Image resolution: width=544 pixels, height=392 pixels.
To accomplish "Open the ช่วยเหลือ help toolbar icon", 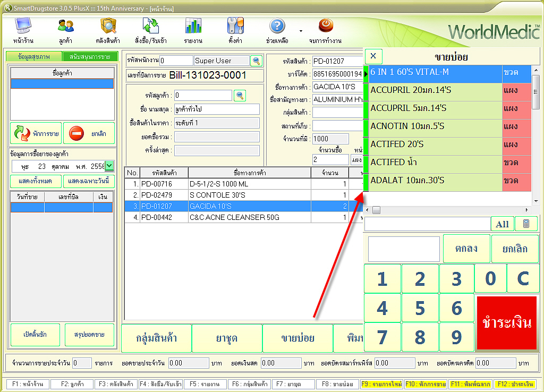I will tap(277, 30).
